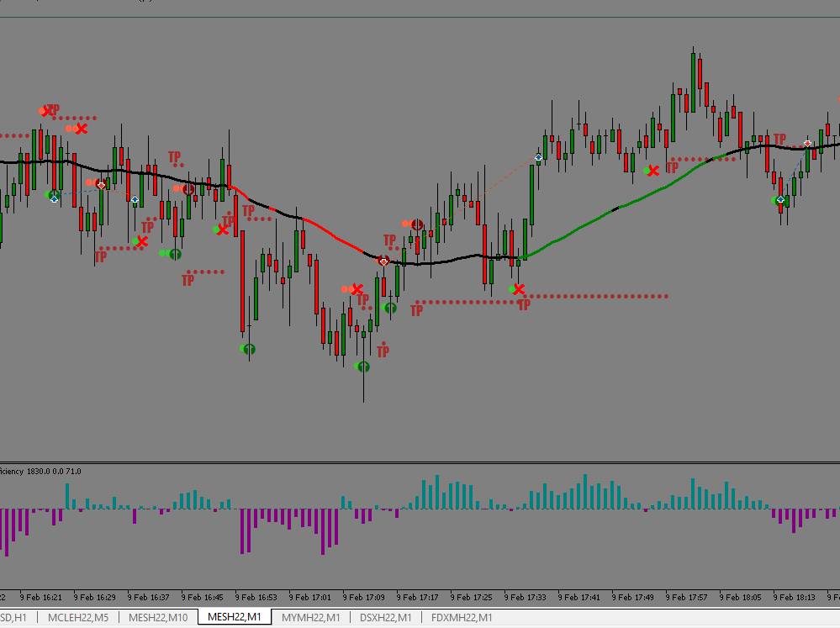The width and height of the screenshot is (840, 628).
Task: Click the '9 Feb 18:05' time axis label
Action: coord(741,597)
